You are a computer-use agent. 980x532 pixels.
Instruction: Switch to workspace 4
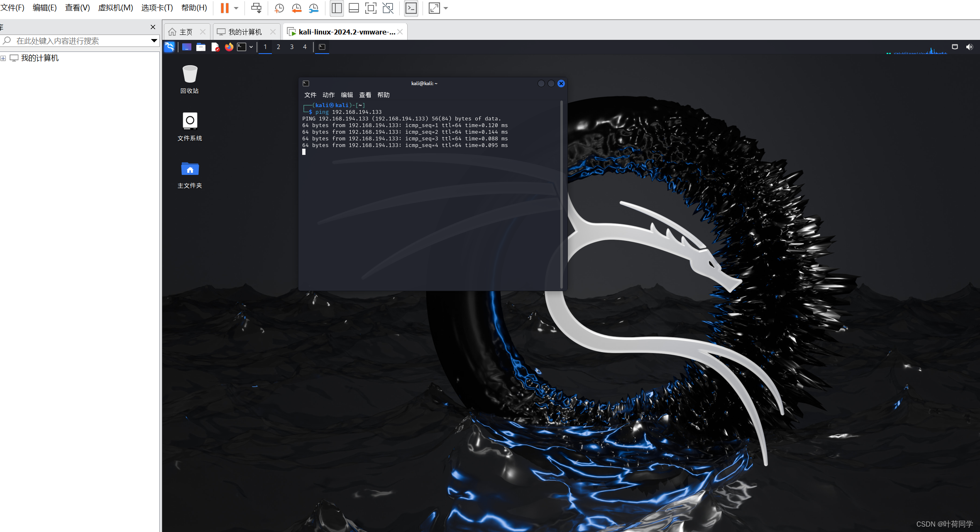(305, 47)
